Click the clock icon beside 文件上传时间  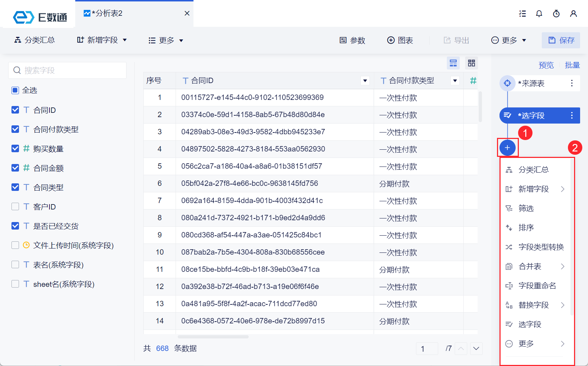point(26,245)
